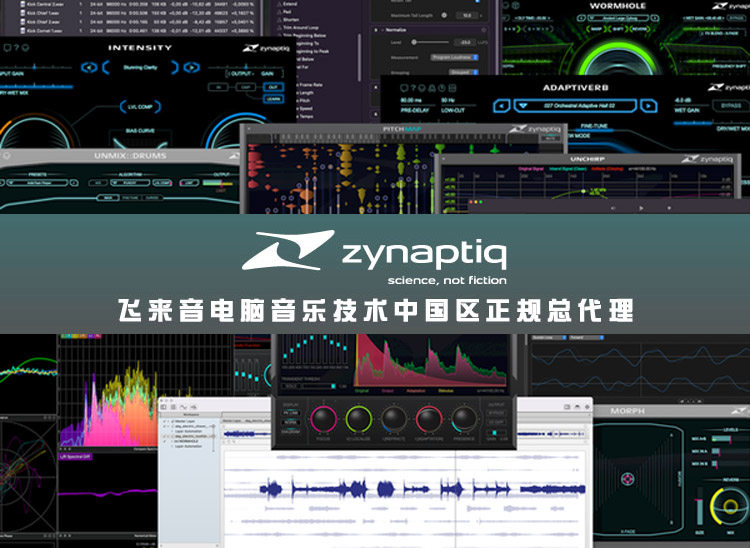
Task: Adjust the Normalize Level slider
Action: pos(432,42)
